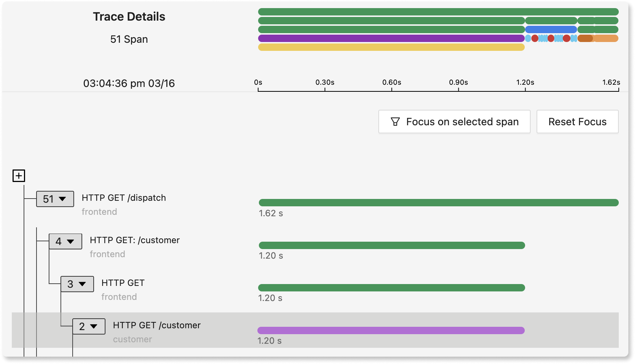Click the funnel filter icon
This screenshot has width=635, height=364.
pyautogui.click(x=395, y=122)
